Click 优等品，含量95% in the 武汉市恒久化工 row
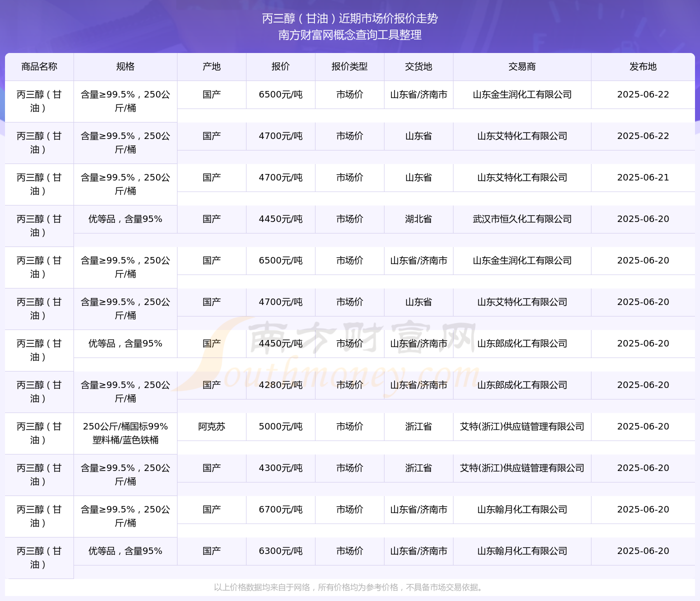The image size is (700, 601). tap(125, 219)
